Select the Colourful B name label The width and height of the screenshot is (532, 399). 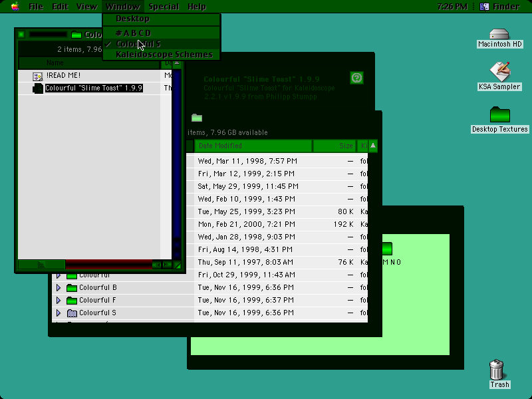point(98,287)
